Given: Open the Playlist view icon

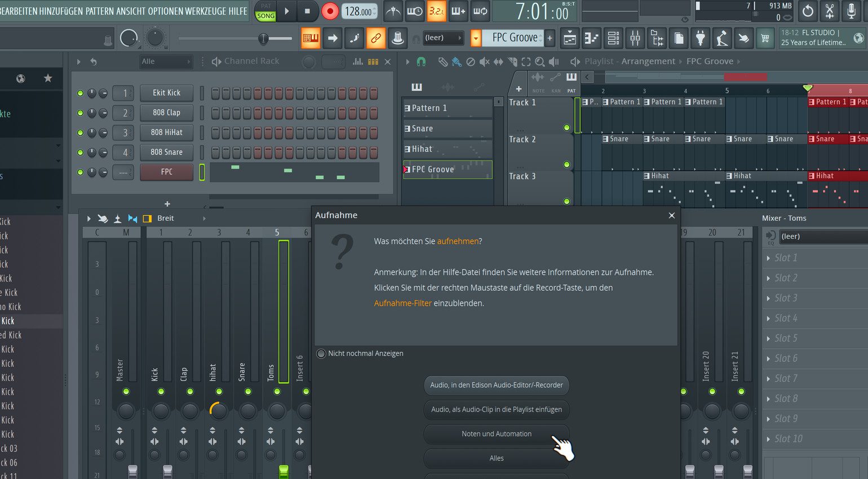Looking at the screenshot, I should [x=570, y=38].
